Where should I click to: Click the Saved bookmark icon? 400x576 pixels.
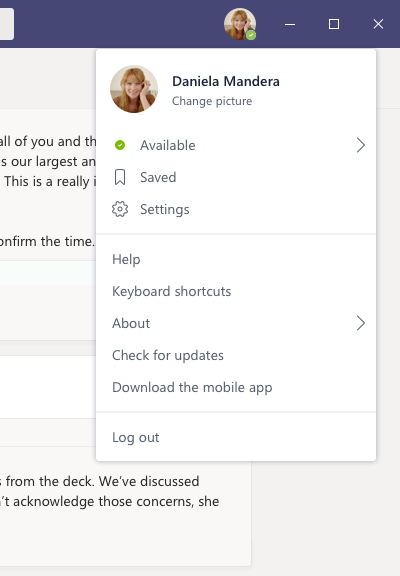(120, 177)
